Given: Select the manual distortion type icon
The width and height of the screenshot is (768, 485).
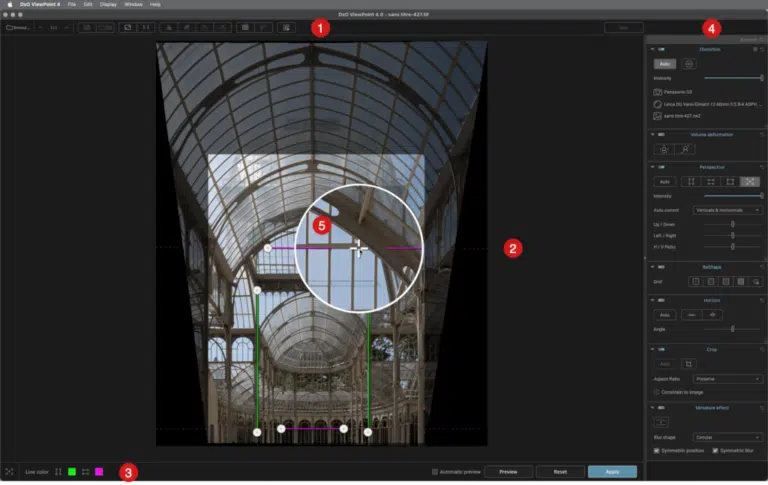Looking at the screenshot, I should pos(689,64).
